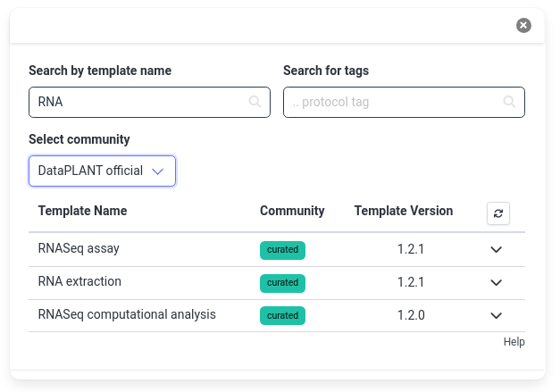560x392 pixels.
Task: Click magnifier icon in tags search
Action: tap(509, 102)
